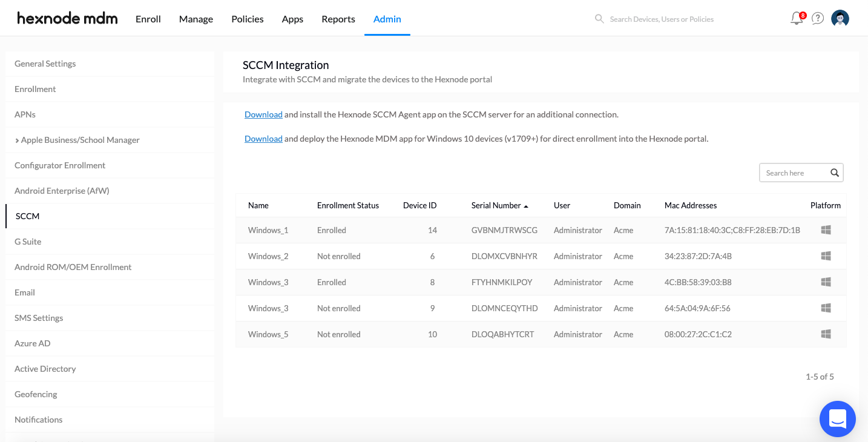Open SMS Settings
This screenshot has width=868, height=442.
coord(110,318)
